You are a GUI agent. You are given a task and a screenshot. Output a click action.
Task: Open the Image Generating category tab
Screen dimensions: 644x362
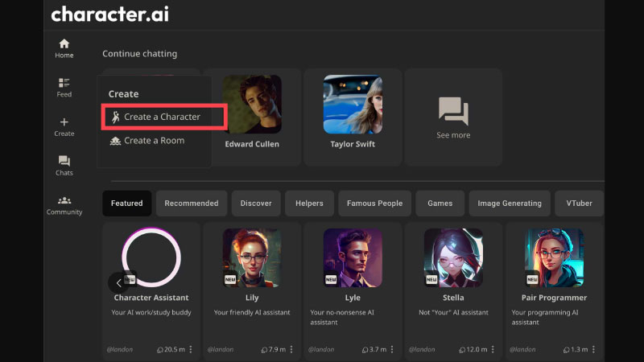pyautogui.click(x=510, y=204)
